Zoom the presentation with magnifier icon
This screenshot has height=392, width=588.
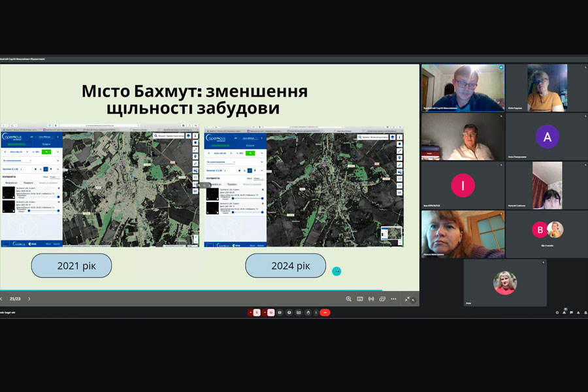pyautogui.click(x=349, y=299)
